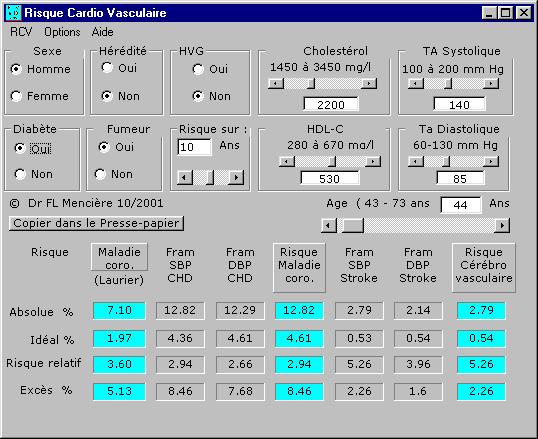Select Femme under Sexe
Image resolution: width=538 pixels, height=439 pixels.
point(16,96)
